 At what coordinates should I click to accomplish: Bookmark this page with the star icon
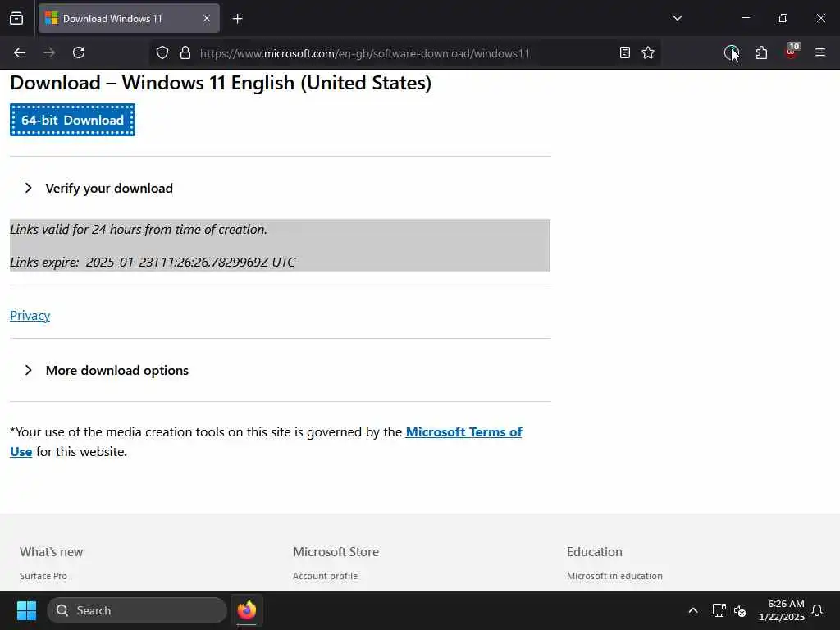[648, 53]
